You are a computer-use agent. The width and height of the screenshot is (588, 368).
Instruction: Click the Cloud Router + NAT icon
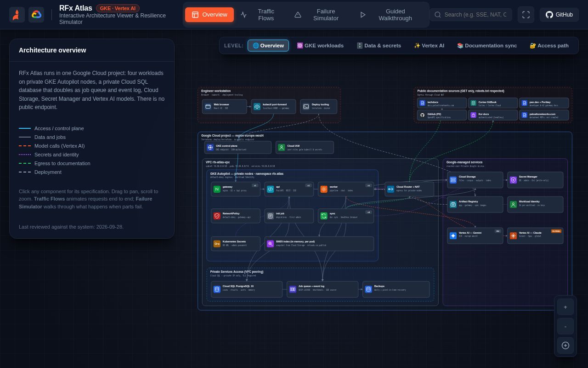391,189
